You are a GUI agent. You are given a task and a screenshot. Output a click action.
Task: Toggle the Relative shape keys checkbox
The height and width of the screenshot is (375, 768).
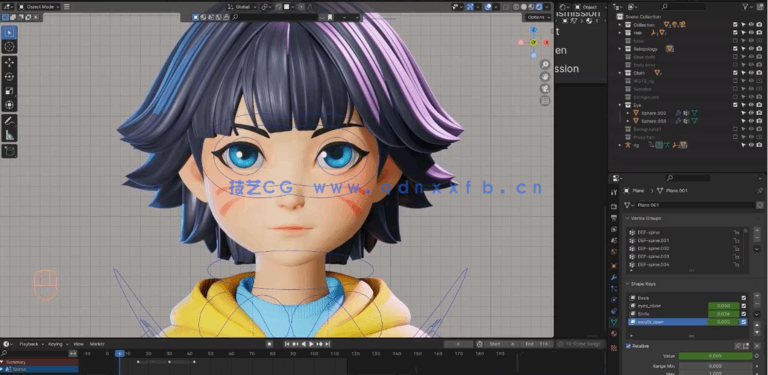[x=629, y=346]
